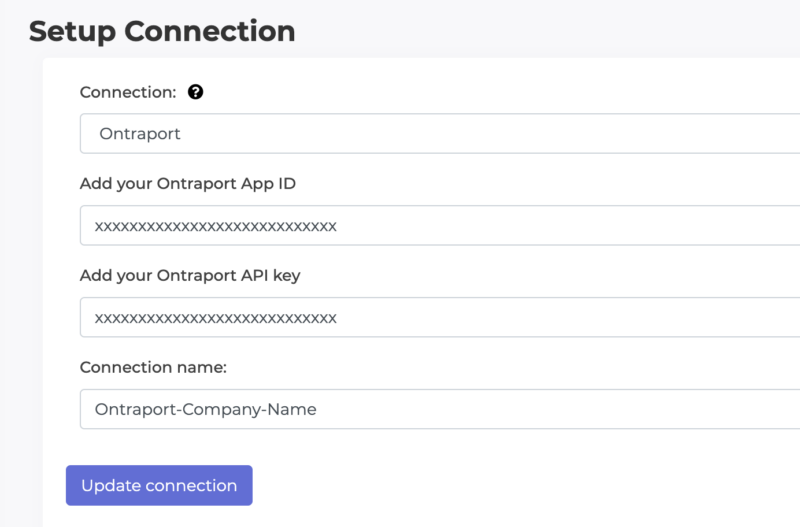This screenshot has width=800, height=527.
Task: Expand the connection type combo box
Action: (440, 133)
